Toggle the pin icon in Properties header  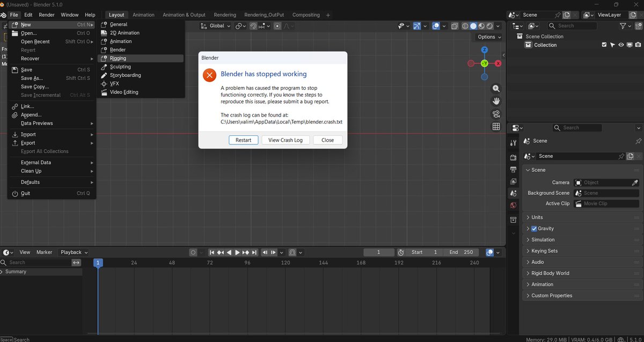point(638,141)
